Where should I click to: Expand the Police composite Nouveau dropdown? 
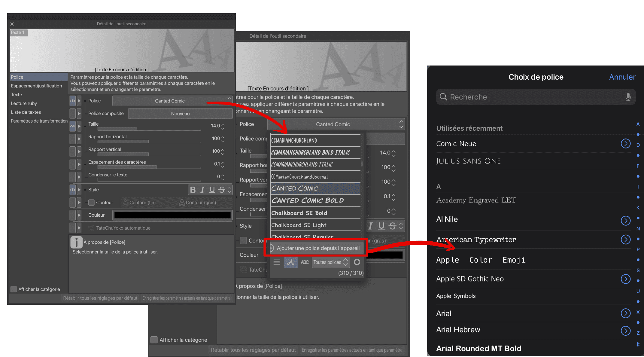(x=179, y=113)
